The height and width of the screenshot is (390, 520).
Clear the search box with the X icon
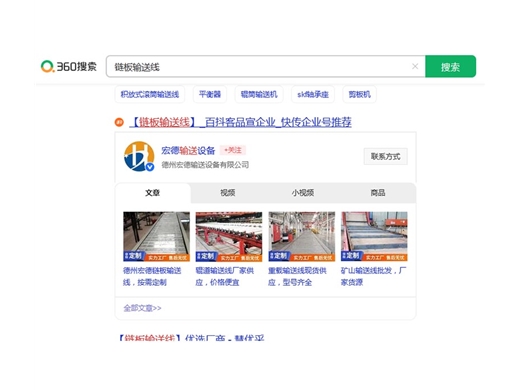pyautogui.click(x=415, y=66)
